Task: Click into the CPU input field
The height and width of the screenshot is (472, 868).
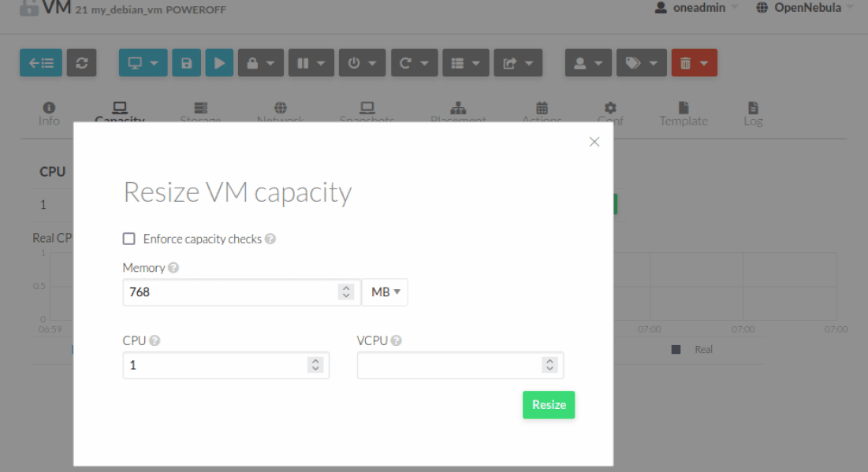Action: tap(214, 366)
